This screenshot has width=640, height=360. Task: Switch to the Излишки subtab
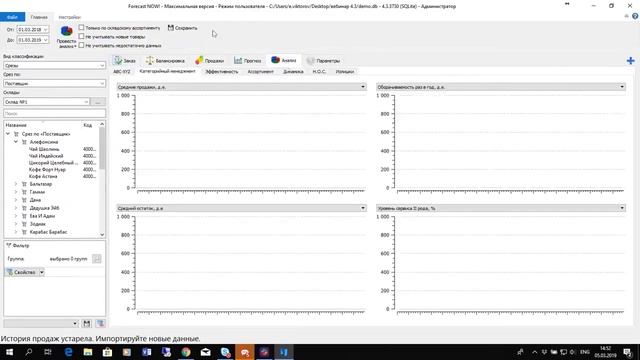(x=345, y=71)
